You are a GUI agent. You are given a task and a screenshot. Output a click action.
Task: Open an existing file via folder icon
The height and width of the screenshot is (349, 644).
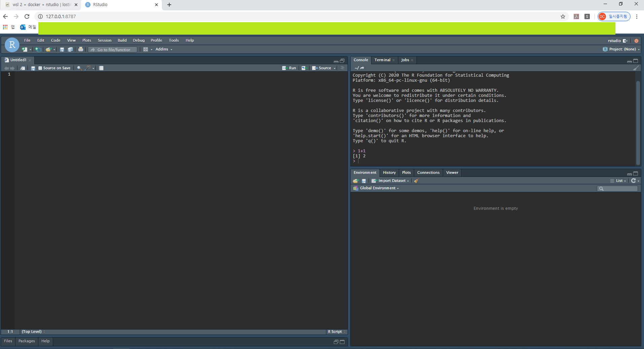pos(48,49)
